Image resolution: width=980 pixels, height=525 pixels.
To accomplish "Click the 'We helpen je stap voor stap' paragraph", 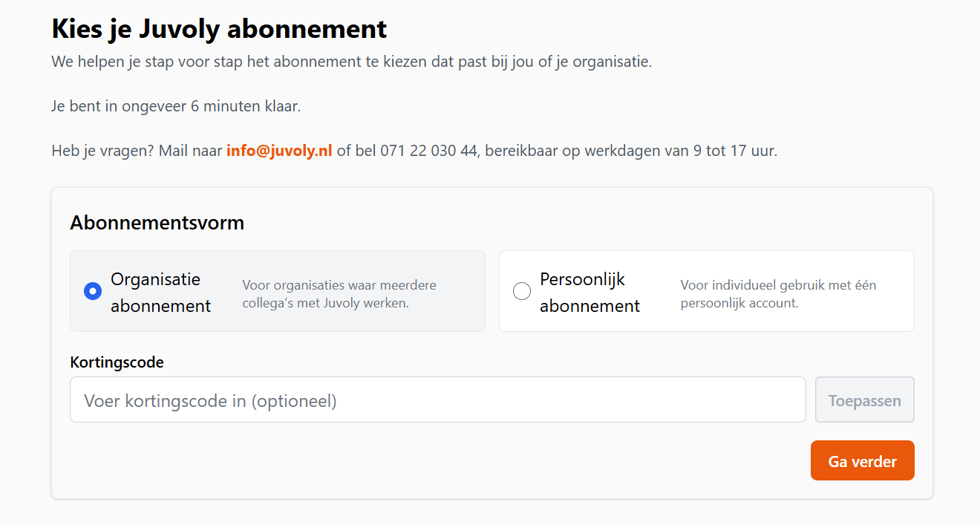I will (x=351, y=62).
